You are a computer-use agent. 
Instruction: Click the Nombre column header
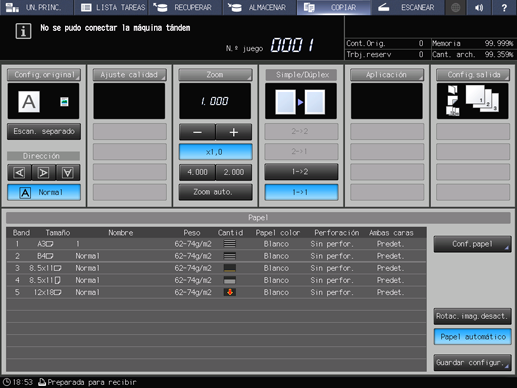pos(121,233)
